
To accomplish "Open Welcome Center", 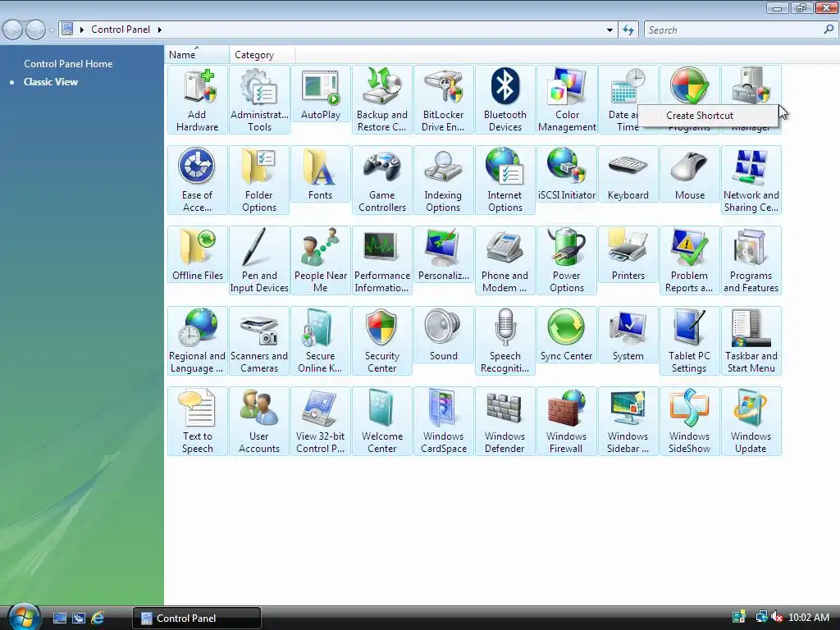I will point(382,421).
